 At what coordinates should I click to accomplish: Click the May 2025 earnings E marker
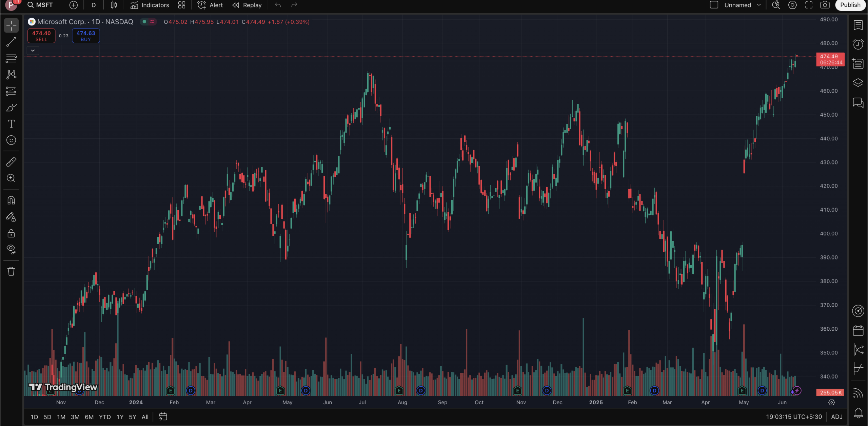(742, 391)
